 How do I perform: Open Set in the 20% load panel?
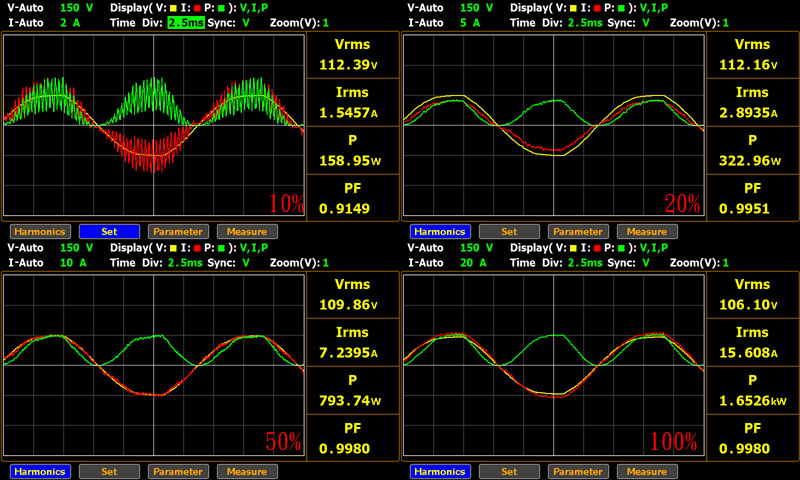509,232
